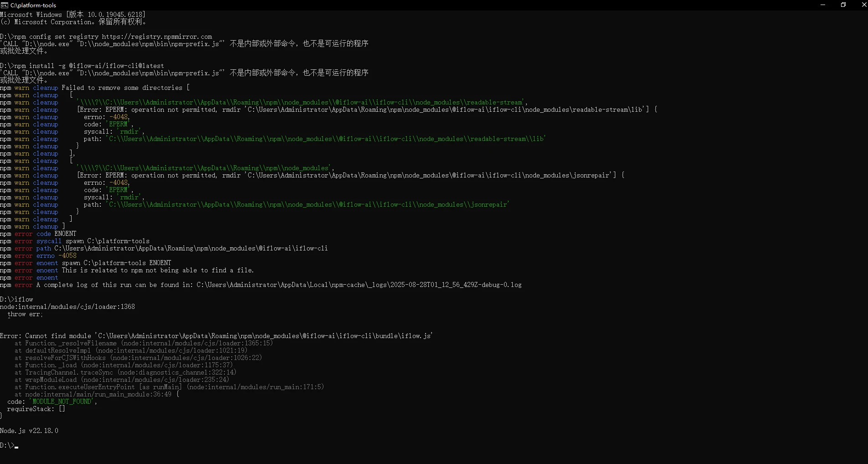This screenshot has height=464, width=868.
Task: Click the restore down button
Action: pyautogui.click(x=843, y=5)
